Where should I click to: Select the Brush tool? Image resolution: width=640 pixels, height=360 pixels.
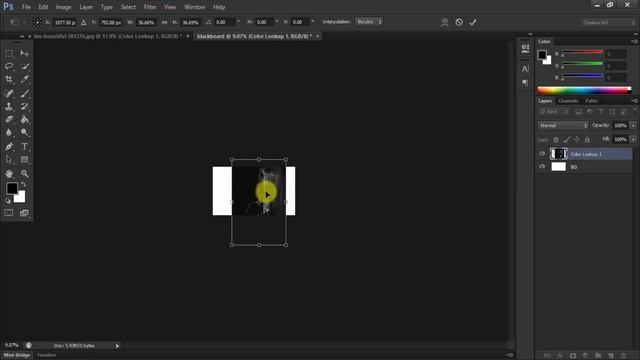24,93
